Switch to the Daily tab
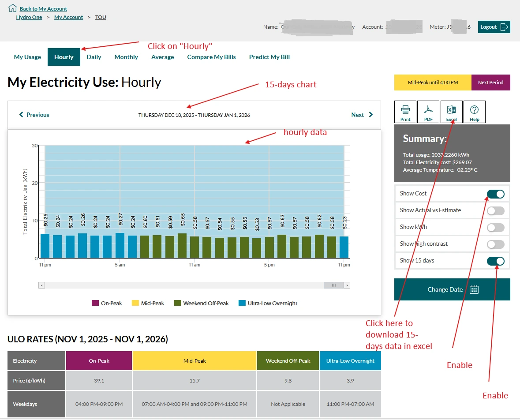 coord(94,57)
